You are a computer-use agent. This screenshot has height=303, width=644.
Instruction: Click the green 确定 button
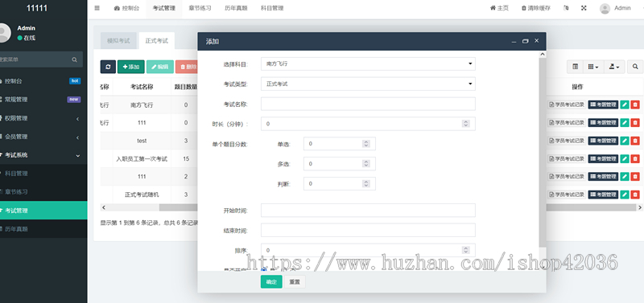tap(271, 281)
